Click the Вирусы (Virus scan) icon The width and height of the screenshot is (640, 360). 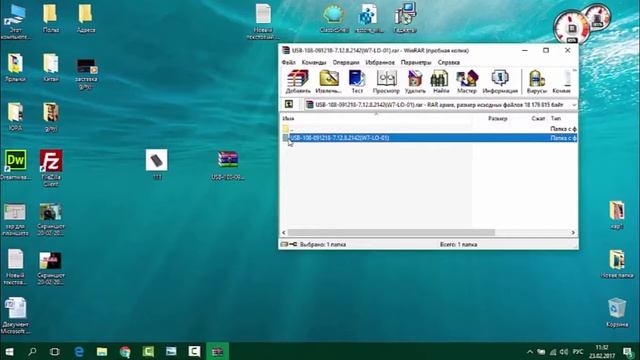[537, 82]
